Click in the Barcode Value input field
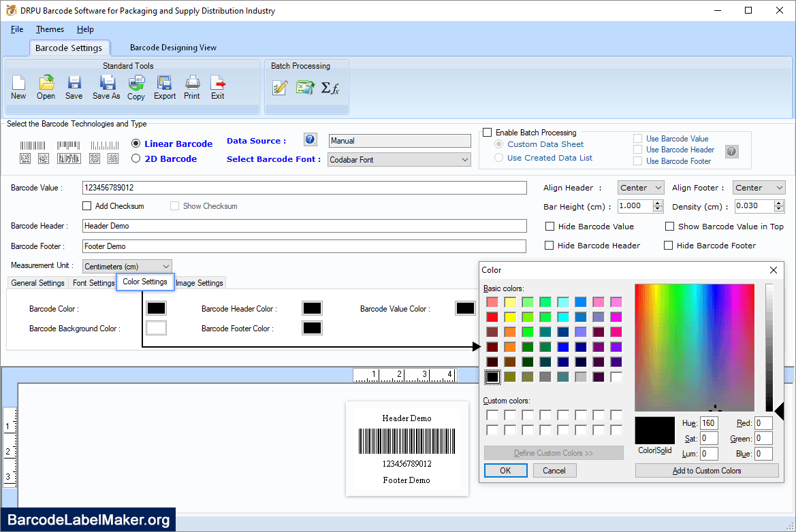 point(304,188)
